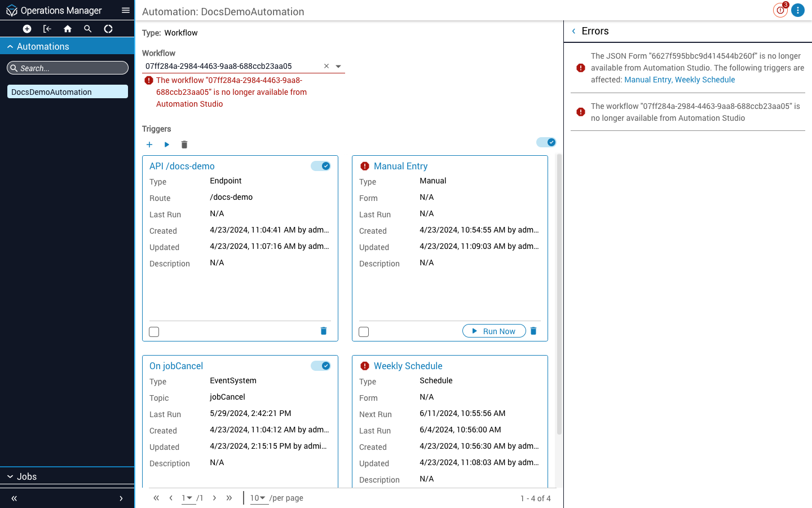The width and height of the screenshot is (812, 508).
Task: Open Weekly Schedule link in Errors panel
Action: pos(705,80)
